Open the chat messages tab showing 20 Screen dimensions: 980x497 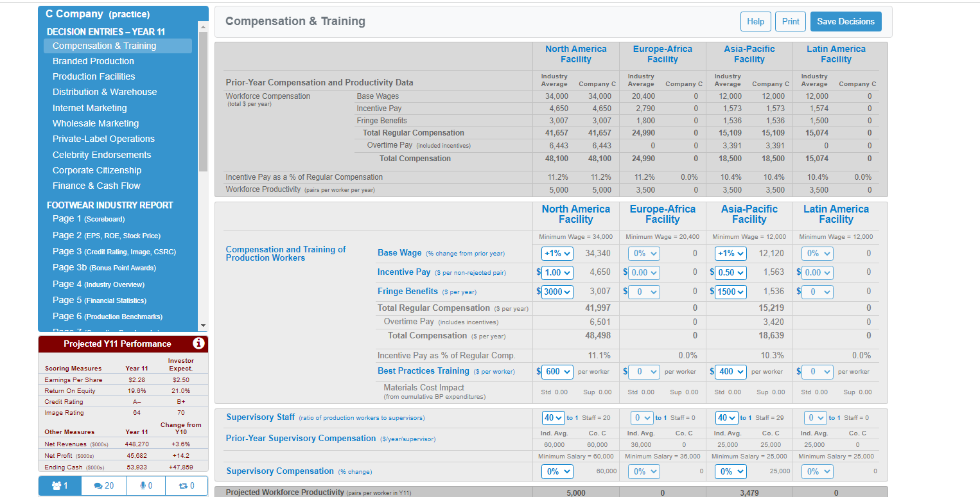click(x=104, y=486)
